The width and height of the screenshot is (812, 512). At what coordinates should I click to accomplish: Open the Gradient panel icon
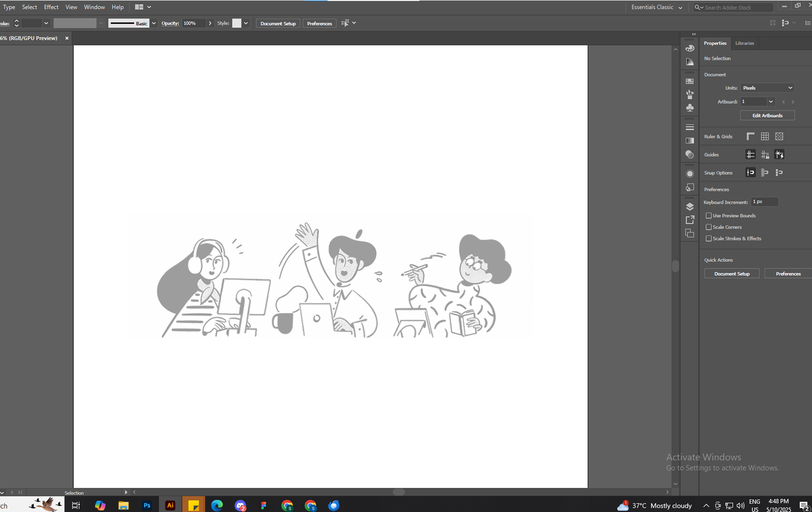(690, 141)
